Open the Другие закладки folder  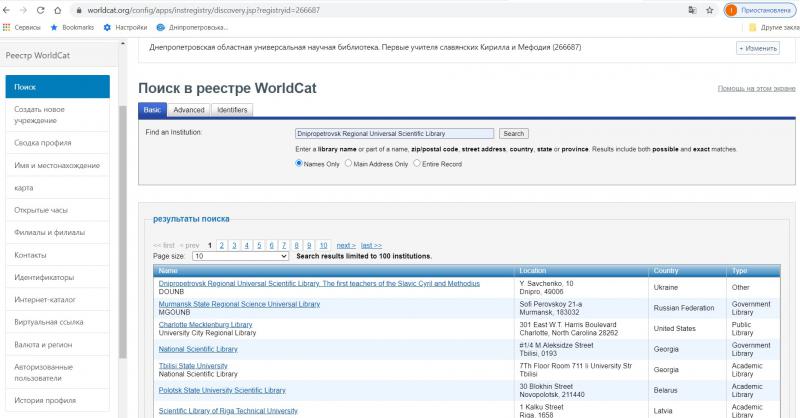coord(774,28)
